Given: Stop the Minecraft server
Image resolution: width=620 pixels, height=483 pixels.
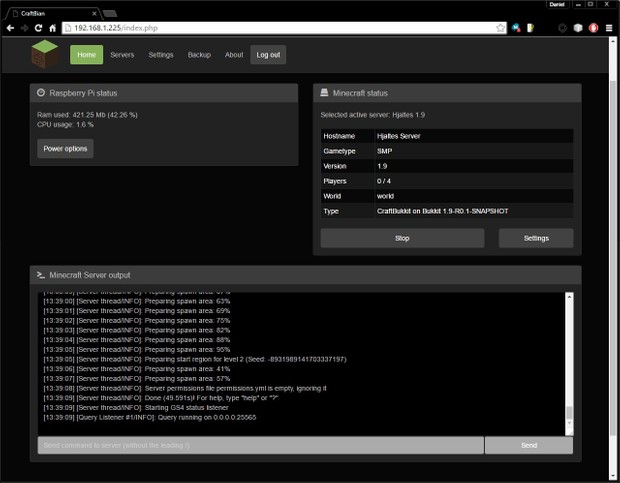Looking at the screenshot, I should [402, 238].
